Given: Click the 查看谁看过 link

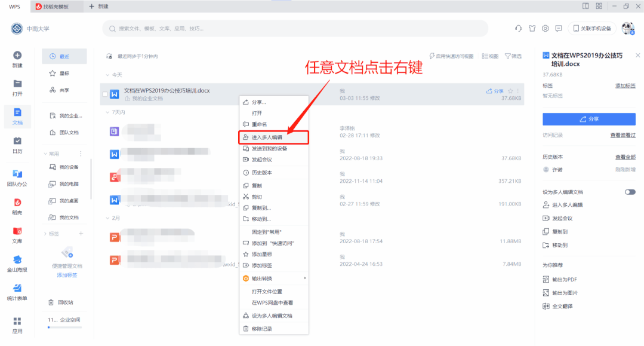Looking at the screenshot, I should [x=623, y=135].
